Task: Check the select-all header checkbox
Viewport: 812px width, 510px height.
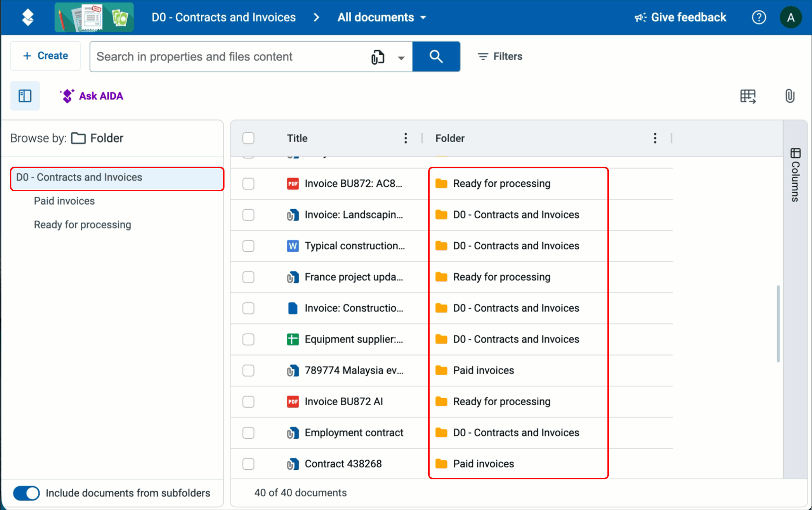Action: click(x=248, y=138)
